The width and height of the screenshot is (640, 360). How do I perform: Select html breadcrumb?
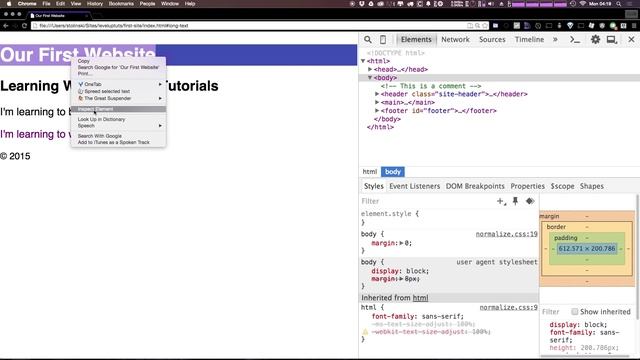[x=370, y=172]
